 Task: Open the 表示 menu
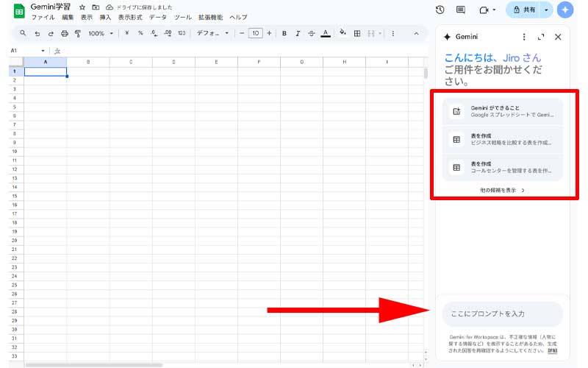pyautogui.click(x=87, y=17)
